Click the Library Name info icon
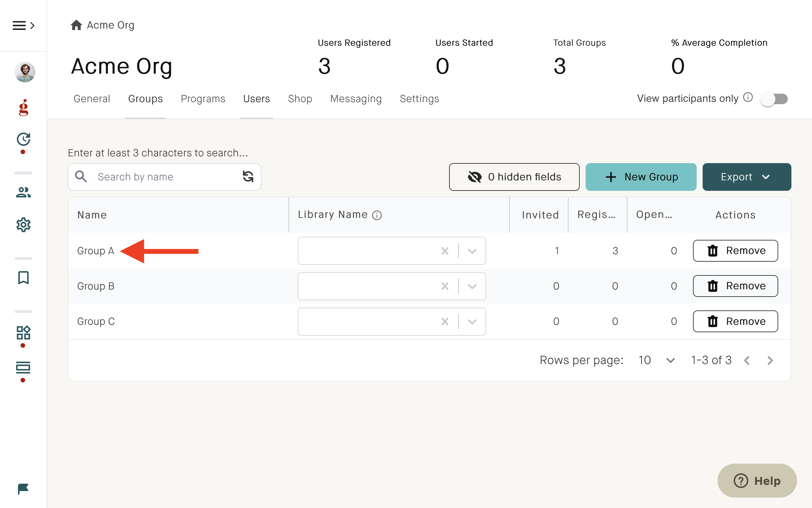Viewport: 812px width, 508px height. coord(377,215)
